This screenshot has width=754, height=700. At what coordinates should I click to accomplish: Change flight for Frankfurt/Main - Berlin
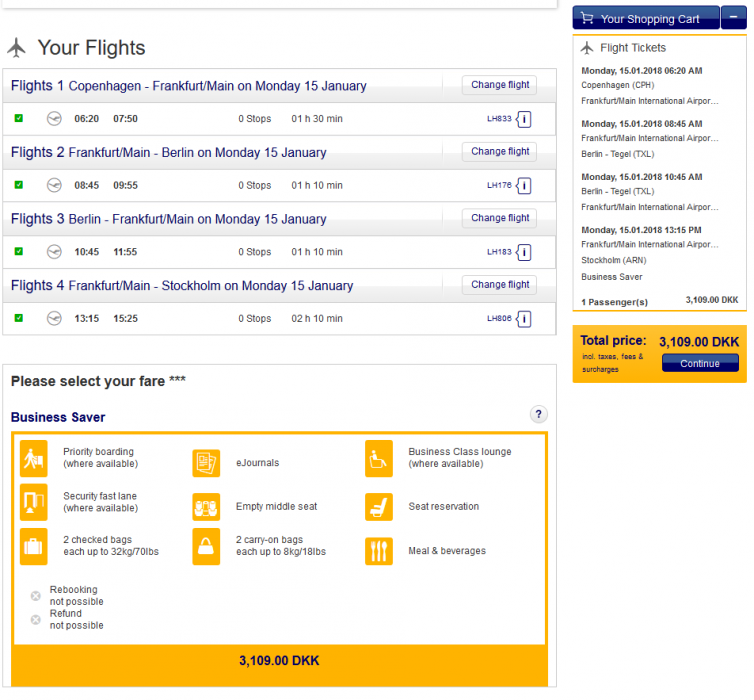pyautogui.click(x=500, y=151)
